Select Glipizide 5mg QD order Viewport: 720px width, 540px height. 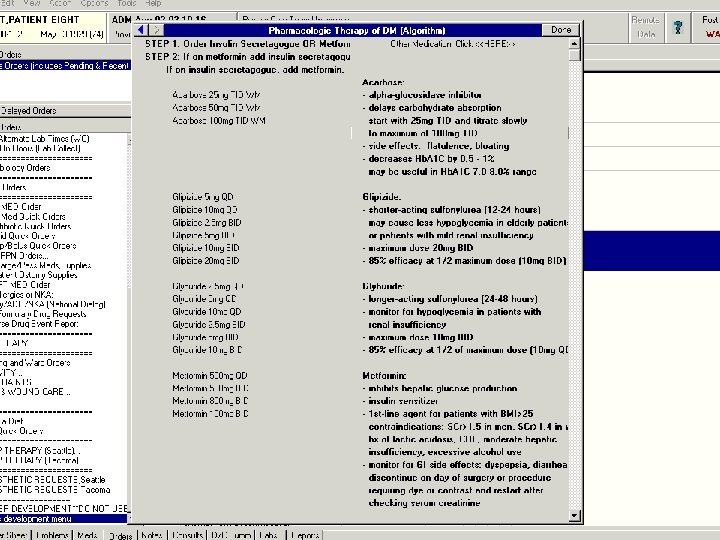(203, 197)
